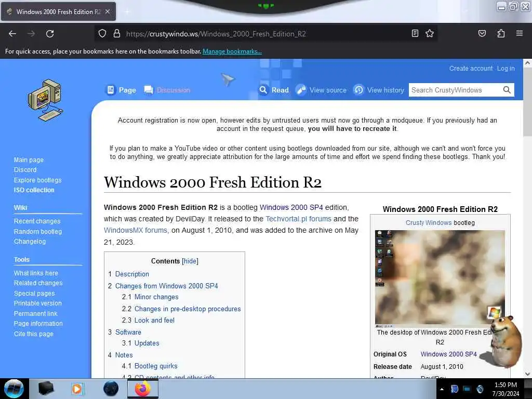The height and width of the screenshot is (399, 532).
Task: Open Special pages sidebar link
Action: pyautogui.click(x=34, y=294)
